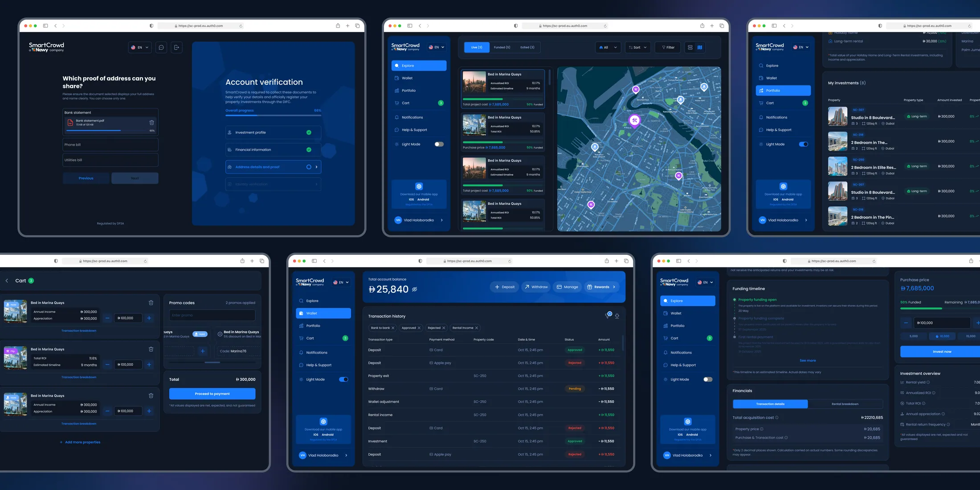This screenshot has width=980, height=490.
Task: Open the EN language dropdown in Account verification window
Action: click(x=140, y=47)
